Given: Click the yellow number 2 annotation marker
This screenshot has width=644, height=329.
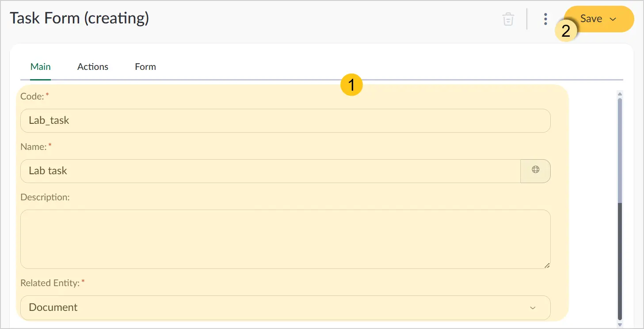Looking at the screenshot, I should click(x=566, y=31).
